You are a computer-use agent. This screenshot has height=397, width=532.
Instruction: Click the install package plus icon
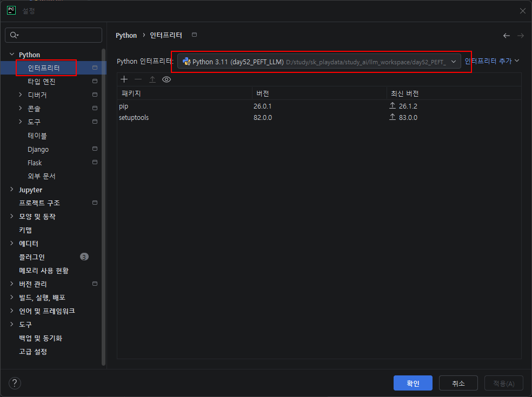click(124, 79)
